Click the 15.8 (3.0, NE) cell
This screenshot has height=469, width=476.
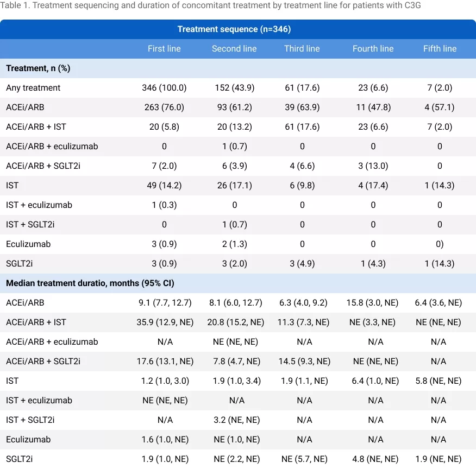tap(373, 303)
